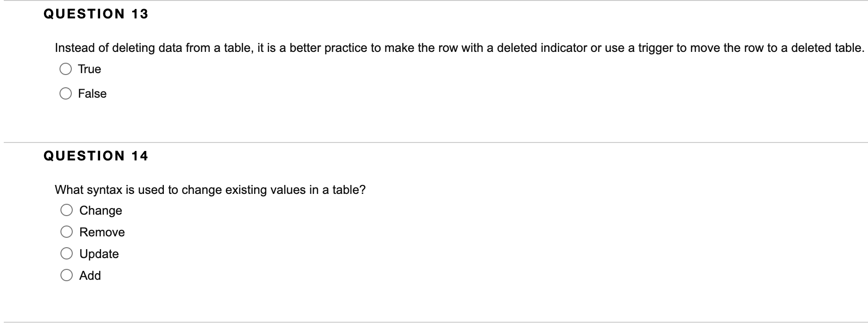Click the True option label text
Screen dimensions: 868x326
(x=89, y=69)
